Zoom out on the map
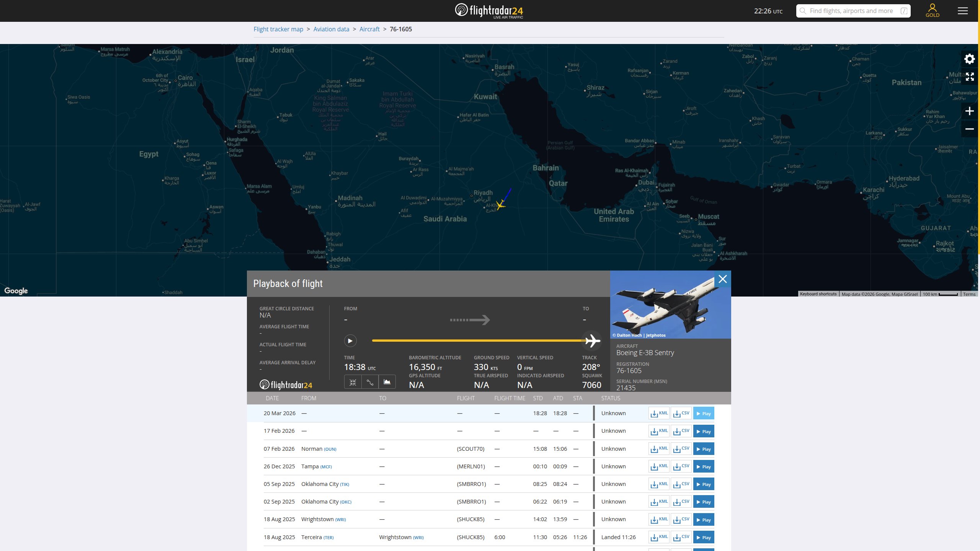980x551 pixels. point(969,129)
